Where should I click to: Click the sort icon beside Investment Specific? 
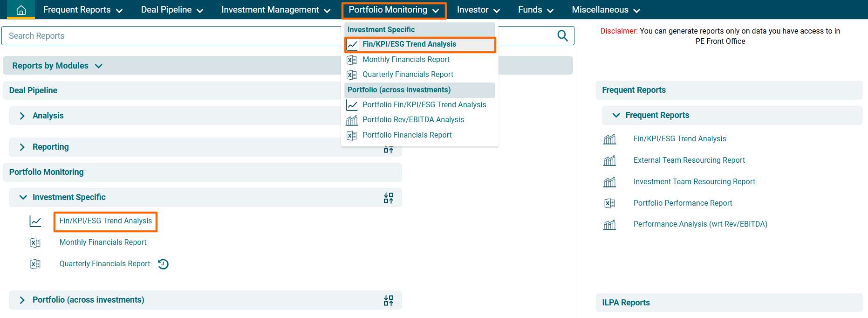click(x=388, y=198)
